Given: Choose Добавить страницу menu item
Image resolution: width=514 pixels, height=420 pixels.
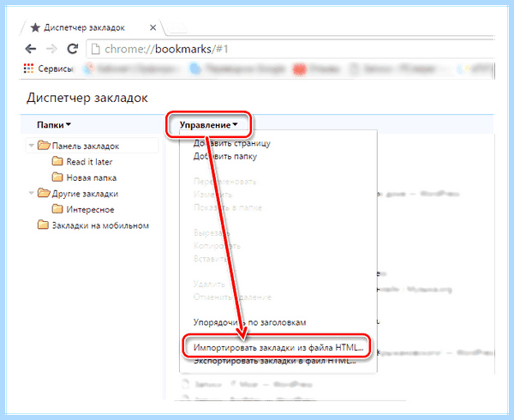Looking at the screenshot, I should pos(232,143).
